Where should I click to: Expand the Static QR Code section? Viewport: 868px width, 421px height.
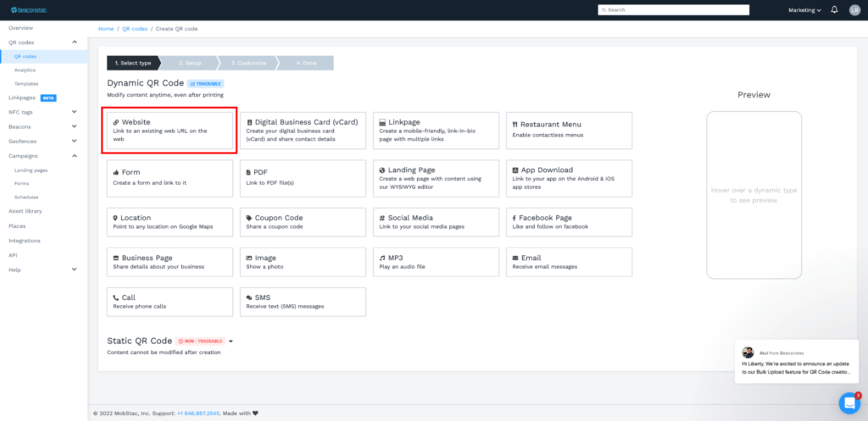(231, 341)
